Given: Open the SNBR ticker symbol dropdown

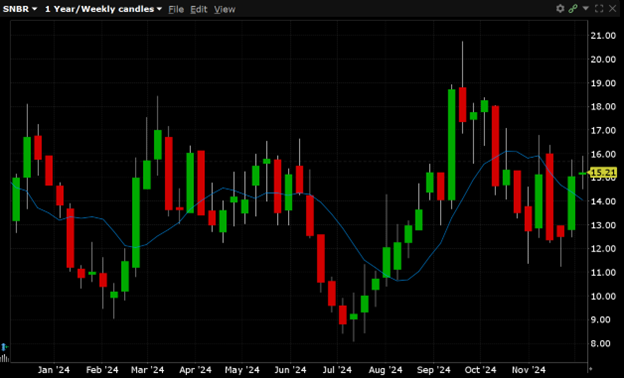Looking at the screenshot, I should pos(20,9).
